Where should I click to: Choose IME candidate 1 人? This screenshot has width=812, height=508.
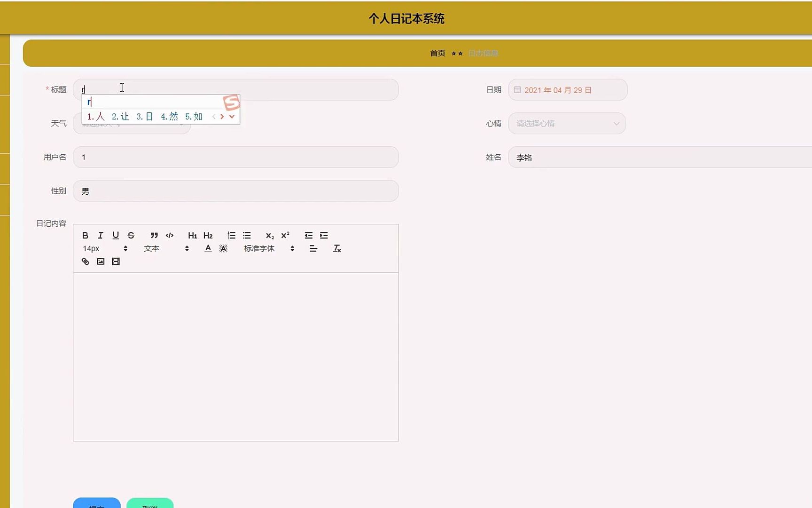tap(96, 116)
